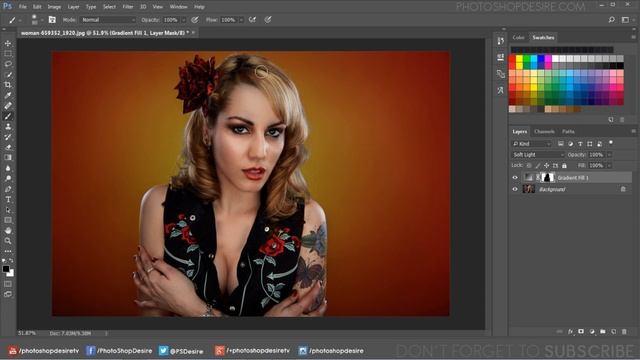Select the Dodge tool
Image resolution: width=640 pixels, height=360 pixels.
[8, 178]
